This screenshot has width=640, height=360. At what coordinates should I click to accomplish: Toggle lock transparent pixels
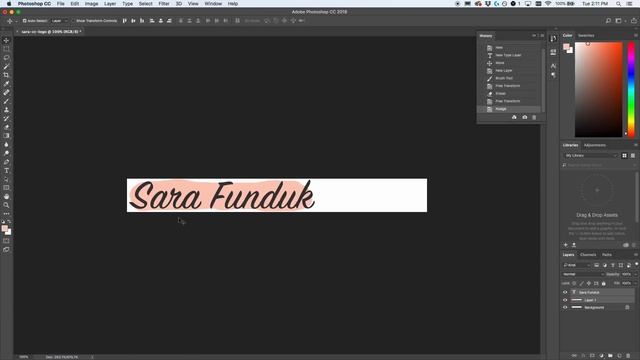[574, 283]
